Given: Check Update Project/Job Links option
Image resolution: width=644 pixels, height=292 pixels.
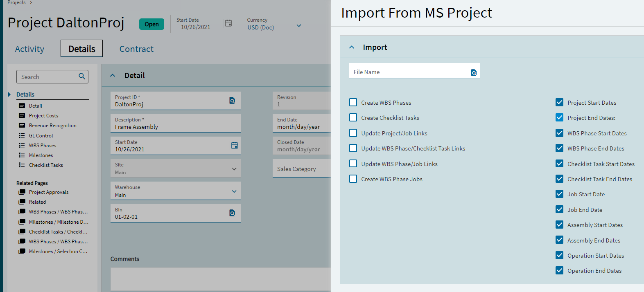Looking at the screenshot, I should [x=353, y=133].
